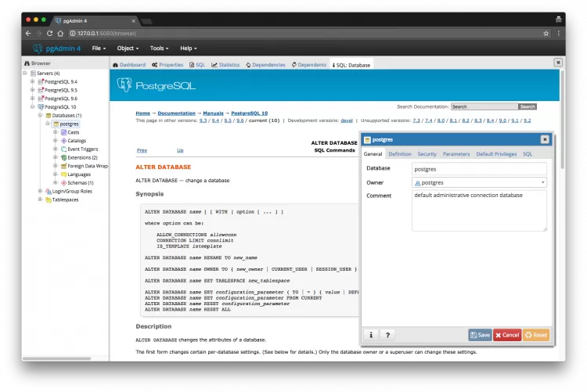Click the Catalogs node icon
This screenshot has height=392, width=587.
tap(63, 141)
